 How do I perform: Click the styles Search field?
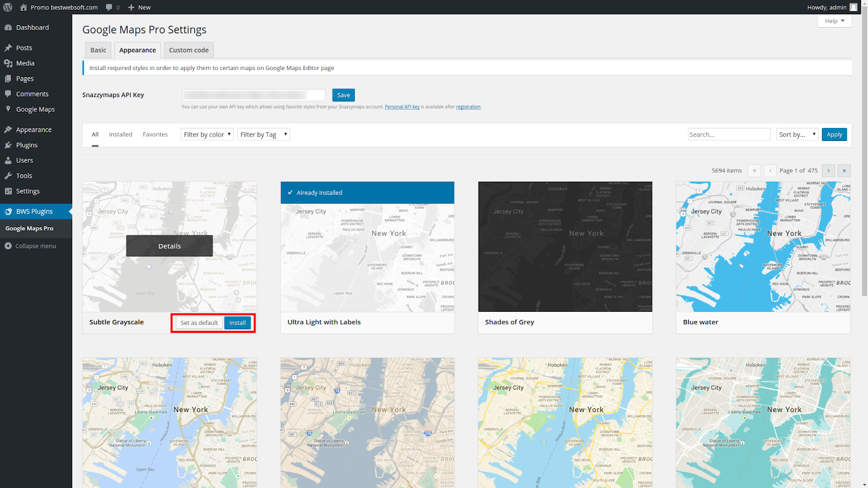coord(729,134)
